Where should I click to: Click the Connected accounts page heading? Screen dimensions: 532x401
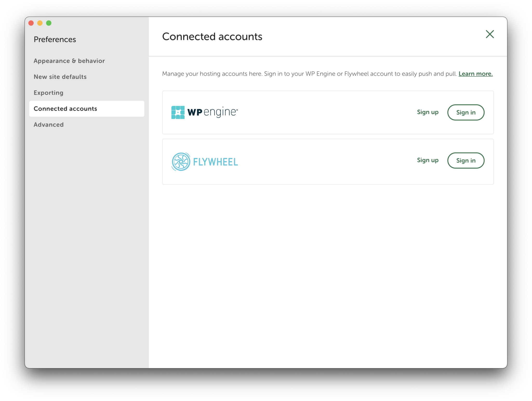click(x=212, y=37)
